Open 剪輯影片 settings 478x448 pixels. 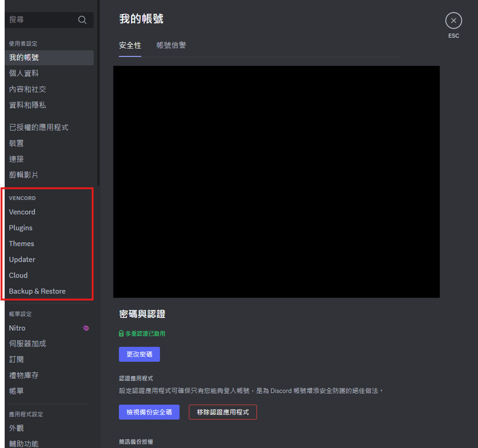pos(49,175)
